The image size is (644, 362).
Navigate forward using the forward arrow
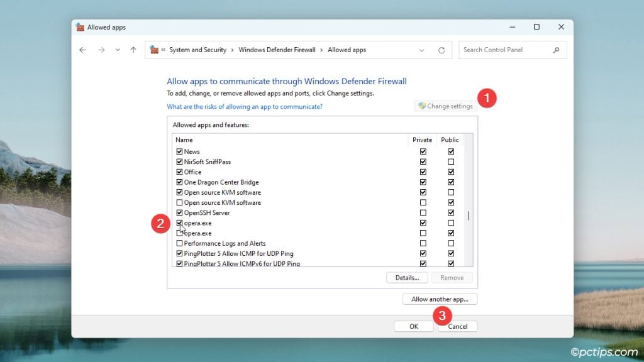pyautogui.click(x=100, y=50)
